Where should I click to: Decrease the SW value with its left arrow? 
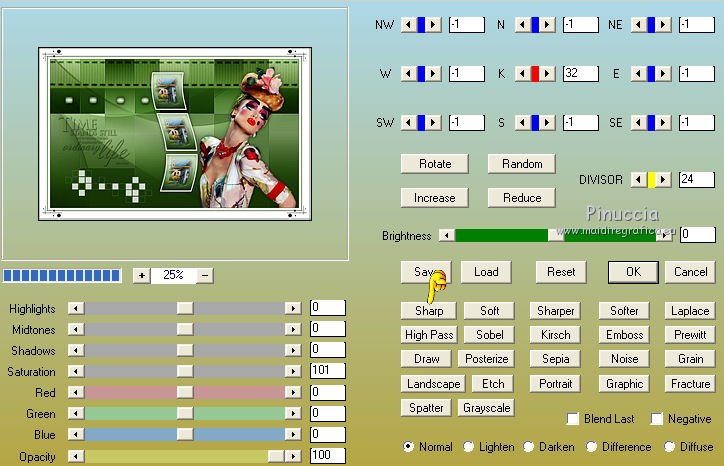(x=409, y=122)
